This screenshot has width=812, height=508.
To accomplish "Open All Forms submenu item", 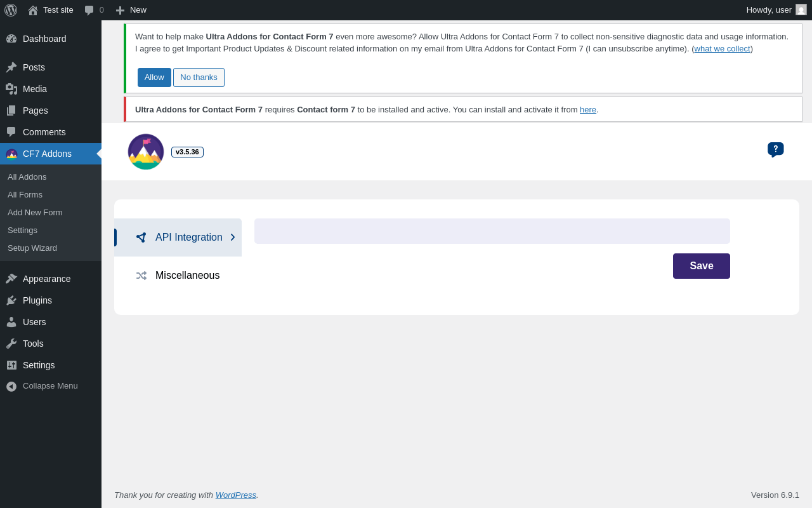I will tap(25, 195).
